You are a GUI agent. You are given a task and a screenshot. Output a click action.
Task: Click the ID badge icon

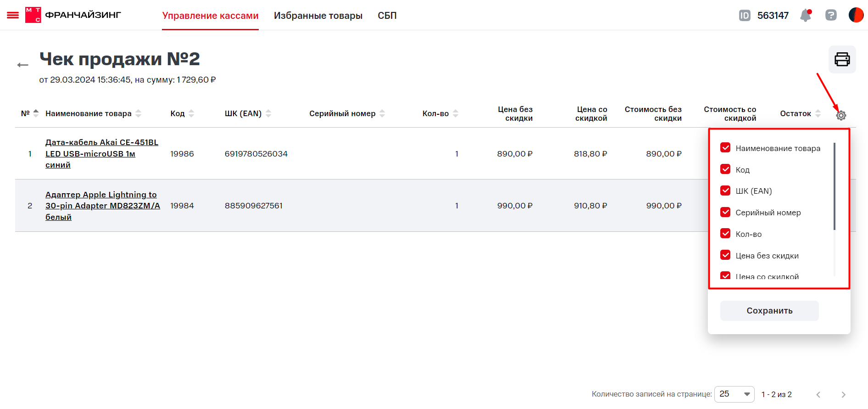click(x=745, y=16)
